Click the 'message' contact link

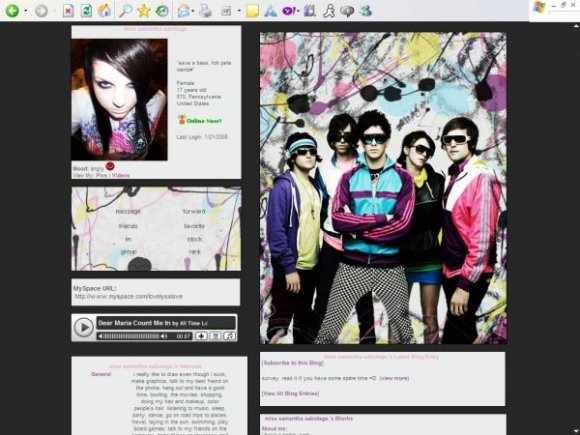(128, 212)
